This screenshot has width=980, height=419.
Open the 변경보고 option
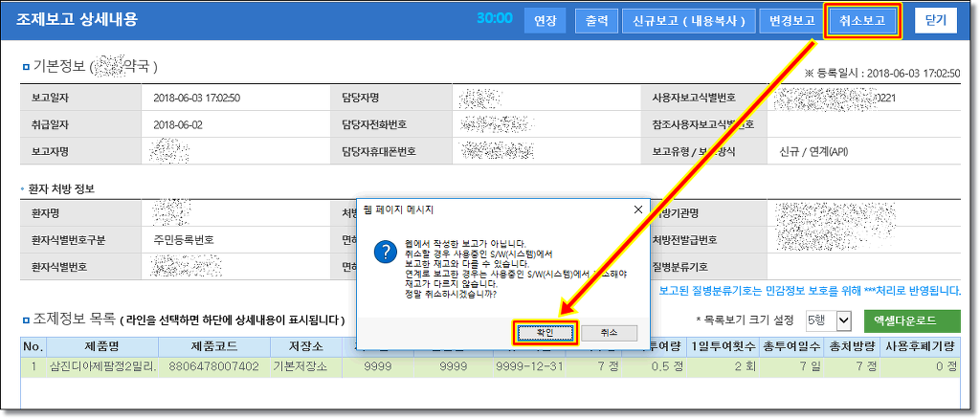click(x=786, y=20)
